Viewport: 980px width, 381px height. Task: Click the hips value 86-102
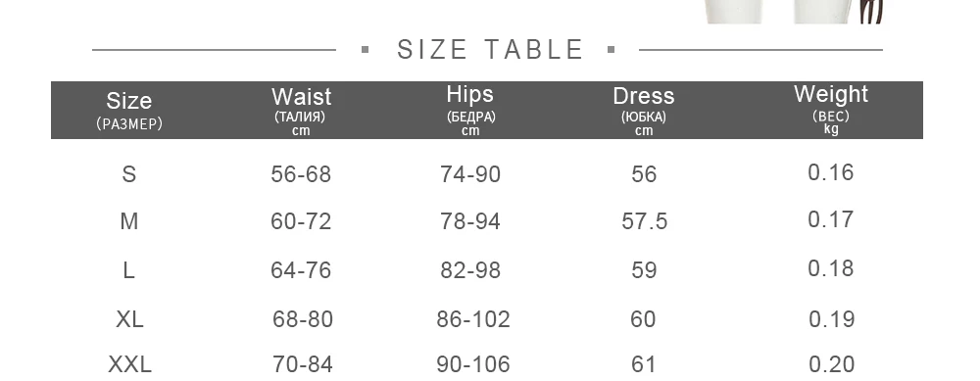pyautogui.click(x=473, y=318)
